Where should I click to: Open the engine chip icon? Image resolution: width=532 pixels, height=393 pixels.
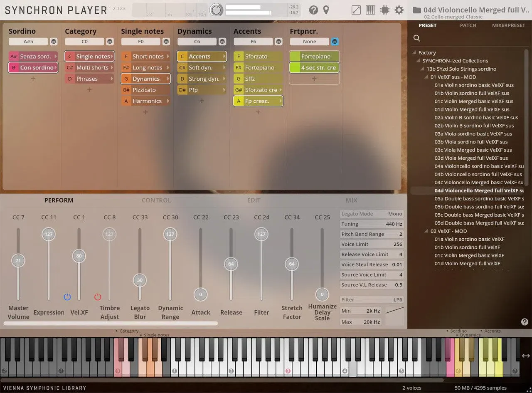384,10
